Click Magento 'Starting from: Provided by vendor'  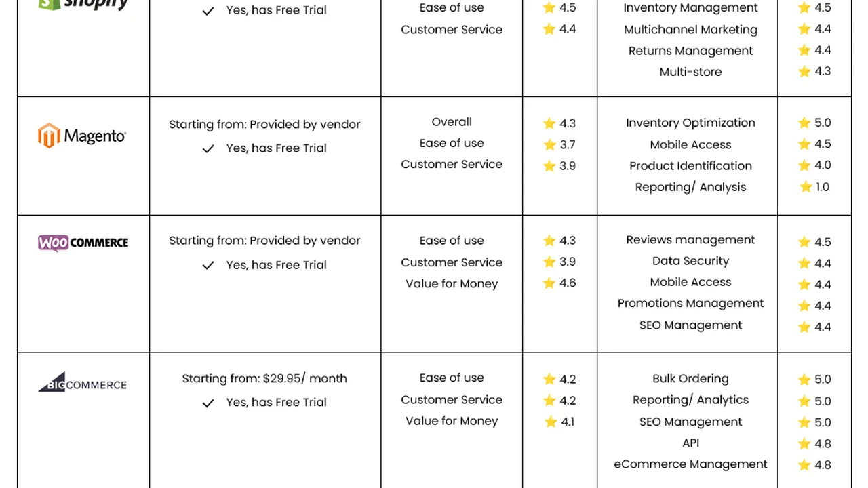pos(264,125)
